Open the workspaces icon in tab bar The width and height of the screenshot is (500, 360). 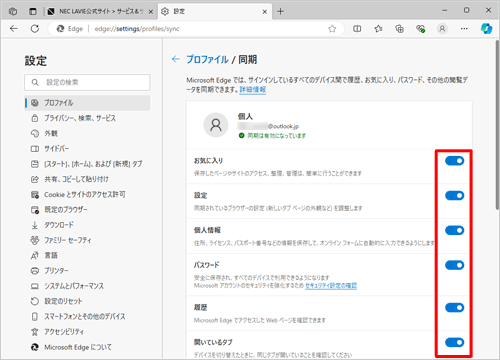13,11
